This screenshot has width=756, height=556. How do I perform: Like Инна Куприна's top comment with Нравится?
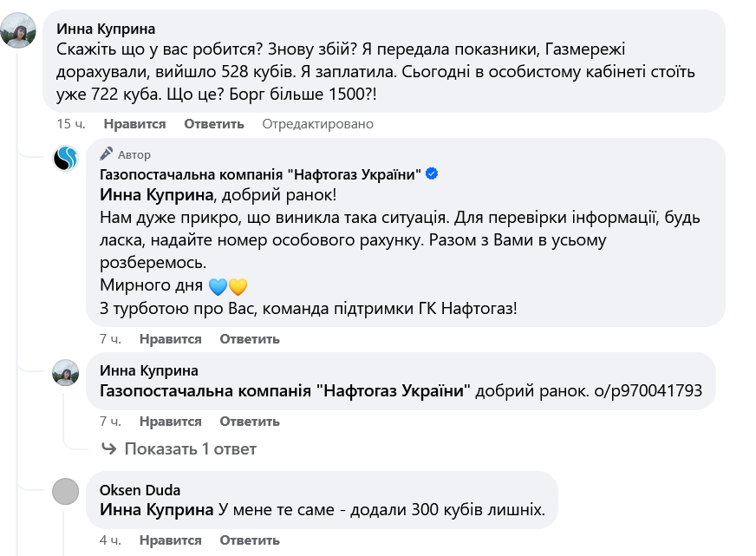click(x=134, y=124)
